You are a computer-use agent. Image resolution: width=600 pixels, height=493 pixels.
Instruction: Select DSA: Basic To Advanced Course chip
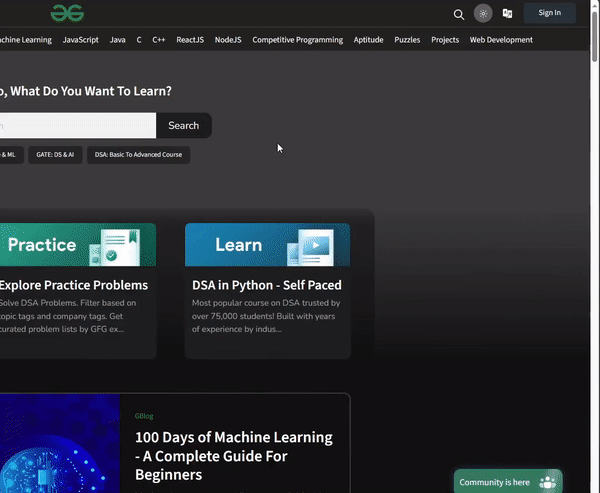pyautogui.click(x=139, y=155)
